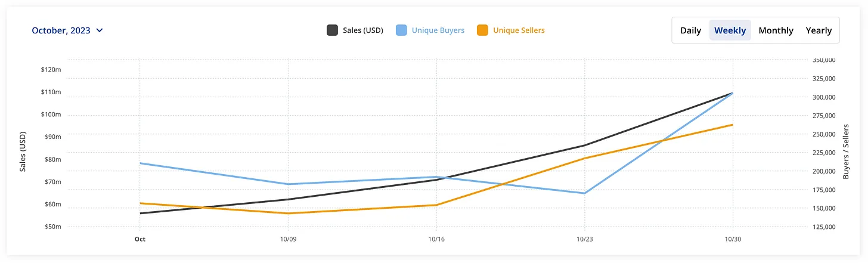This screenshot has height=263, width=868.
Task: Click the Sales line point at 10/16
Action: tap(436, 180)
